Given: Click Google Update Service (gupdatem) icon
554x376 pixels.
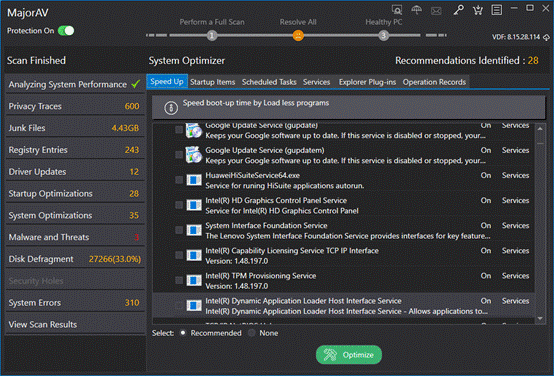Looking at the screenshot, I should pyautogui.click(x=194, y=155).
